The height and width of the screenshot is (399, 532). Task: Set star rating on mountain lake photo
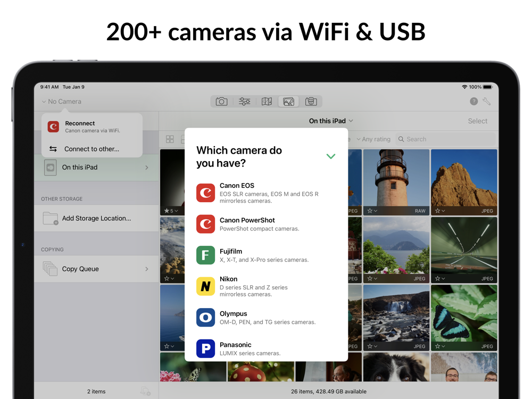click(x=372, y=279)
